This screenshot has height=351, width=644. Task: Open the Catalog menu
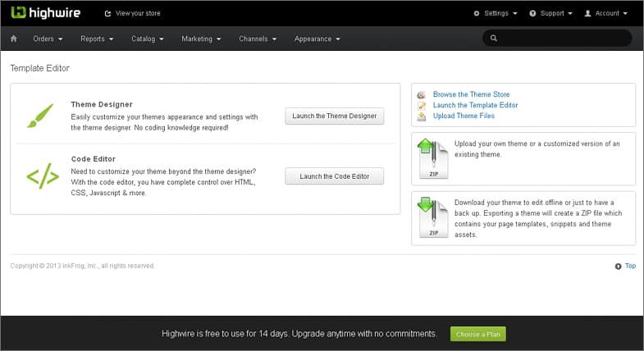tap(148, 39)
